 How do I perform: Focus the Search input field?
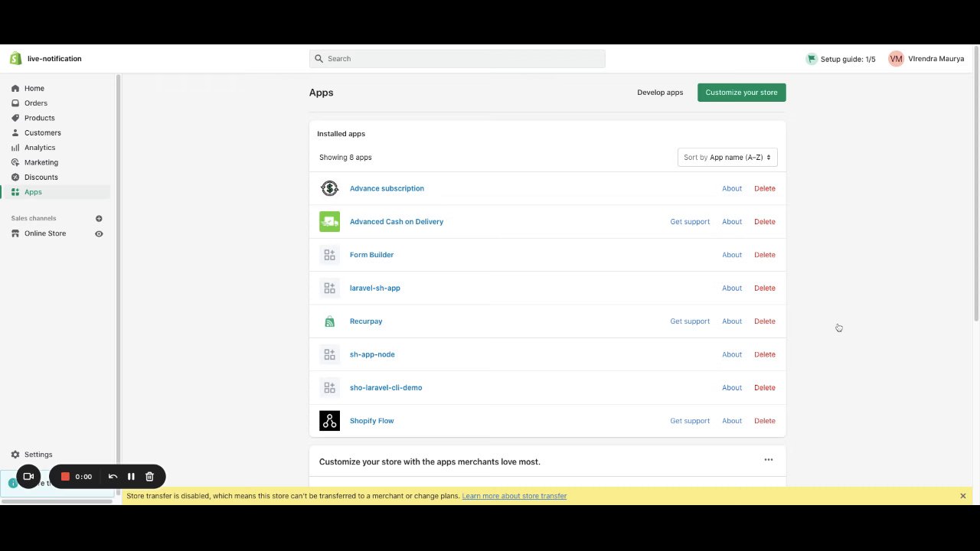coord(459,59)
